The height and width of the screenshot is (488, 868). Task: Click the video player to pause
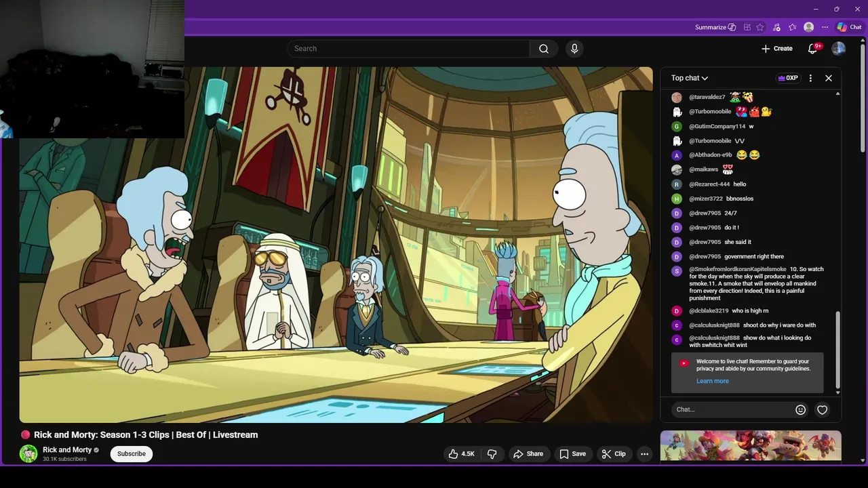(x=336, y=245)
